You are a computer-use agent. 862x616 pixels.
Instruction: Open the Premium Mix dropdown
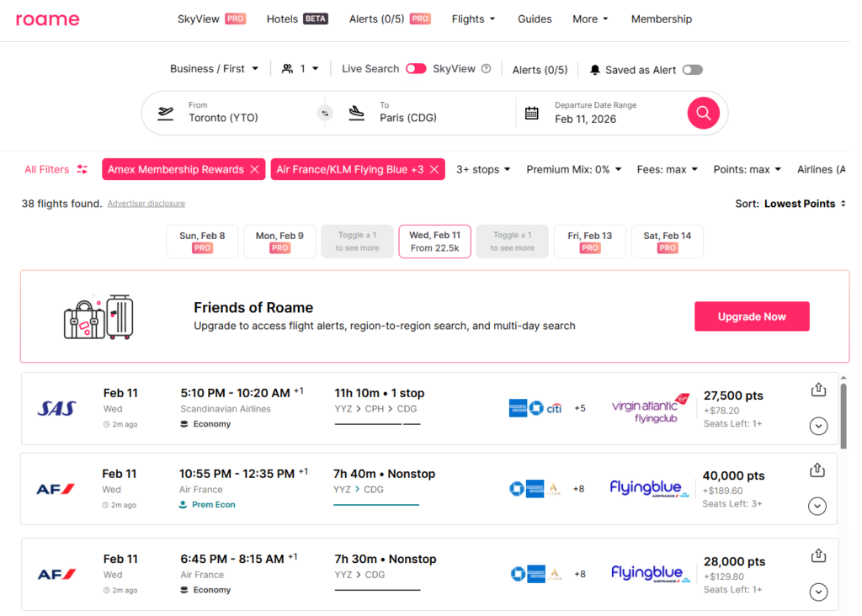pos(573,169)
